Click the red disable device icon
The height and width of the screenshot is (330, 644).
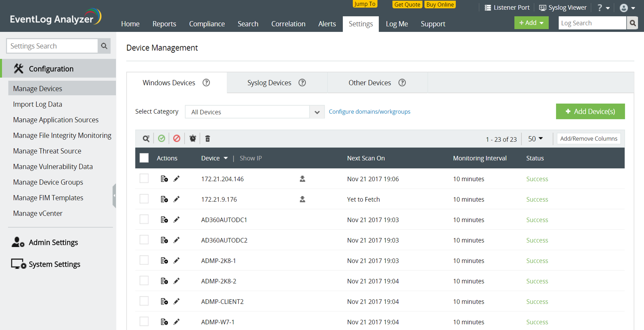[177, 138]
